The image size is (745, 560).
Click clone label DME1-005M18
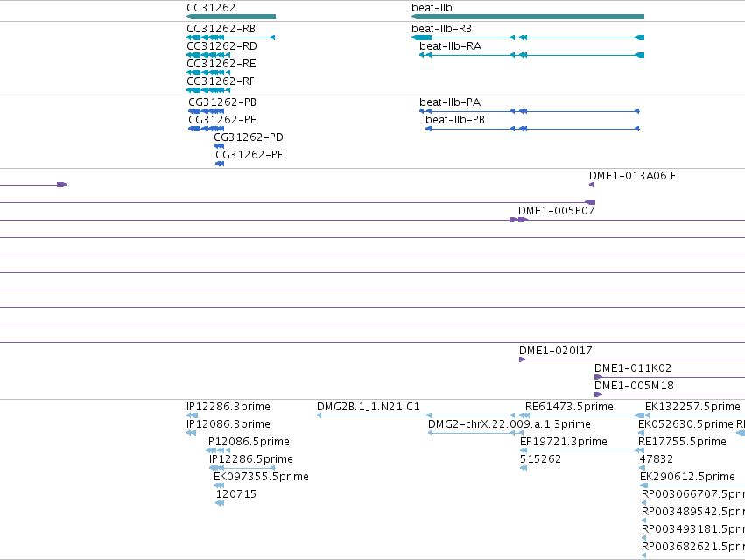(635, 386)
